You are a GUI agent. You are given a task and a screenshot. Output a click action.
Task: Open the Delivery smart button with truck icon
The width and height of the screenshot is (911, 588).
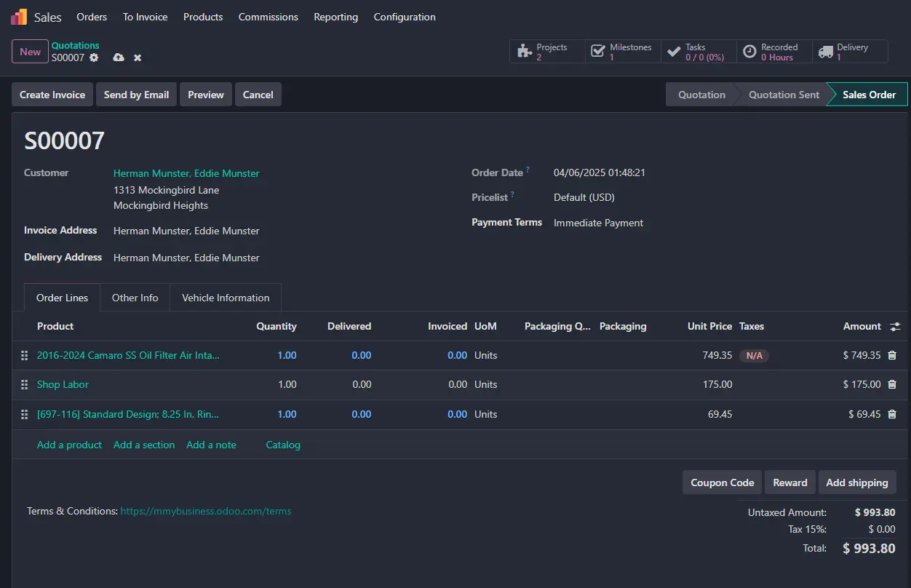pos(849,52)
